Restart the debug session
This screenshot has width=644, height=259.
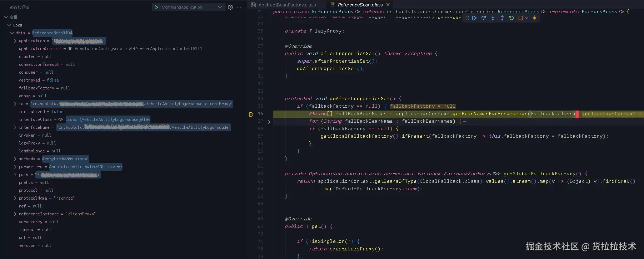pyautogui.click(x=511, y=18)
